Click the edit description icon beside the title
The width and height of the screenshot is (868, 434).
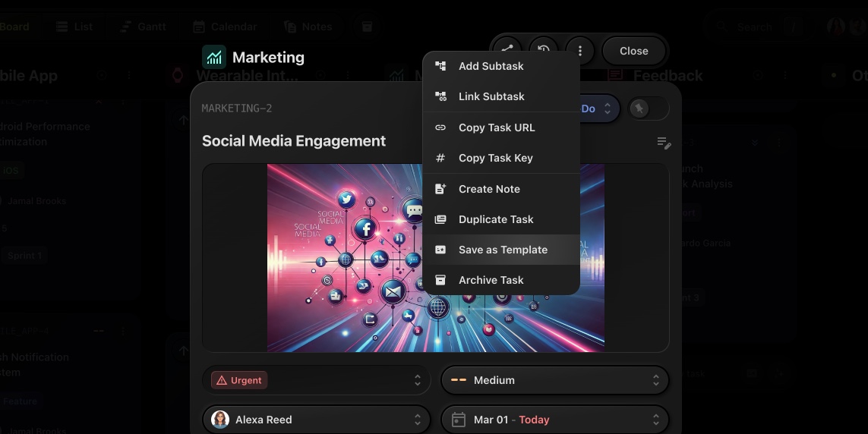pos(664,143)
